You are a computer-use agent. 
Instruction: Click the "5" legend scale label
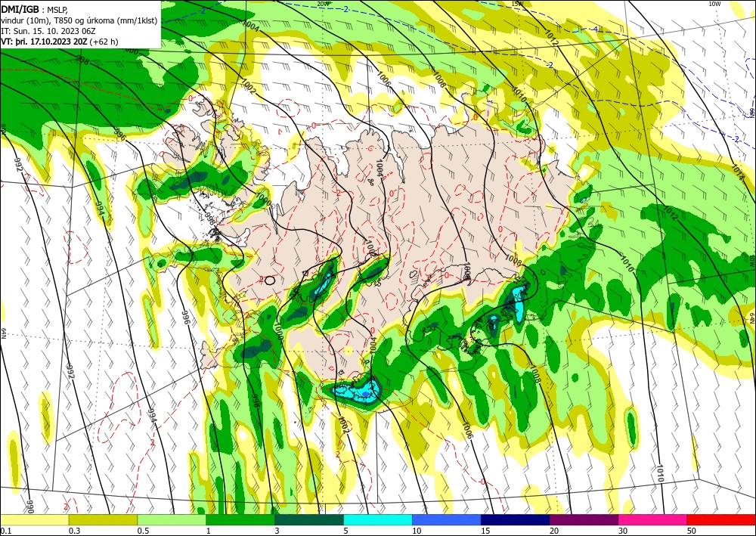[345, 531]
